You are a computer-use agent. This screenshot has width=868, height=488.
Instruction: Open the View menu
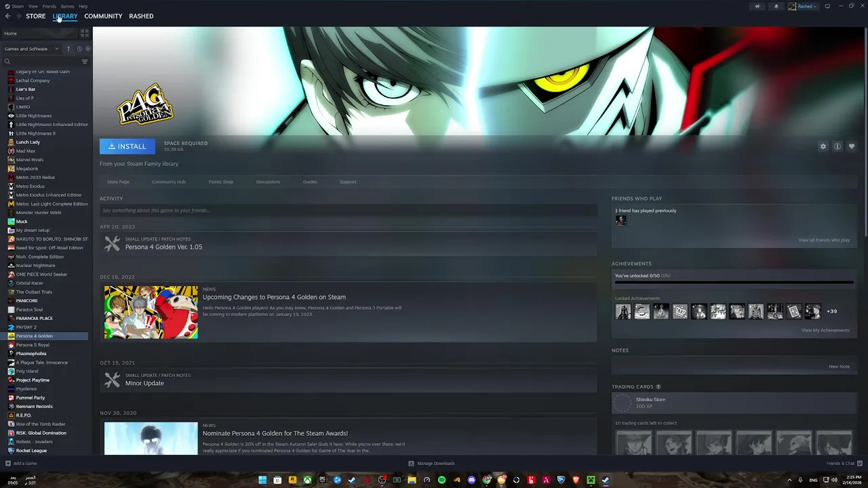(33, 6)
